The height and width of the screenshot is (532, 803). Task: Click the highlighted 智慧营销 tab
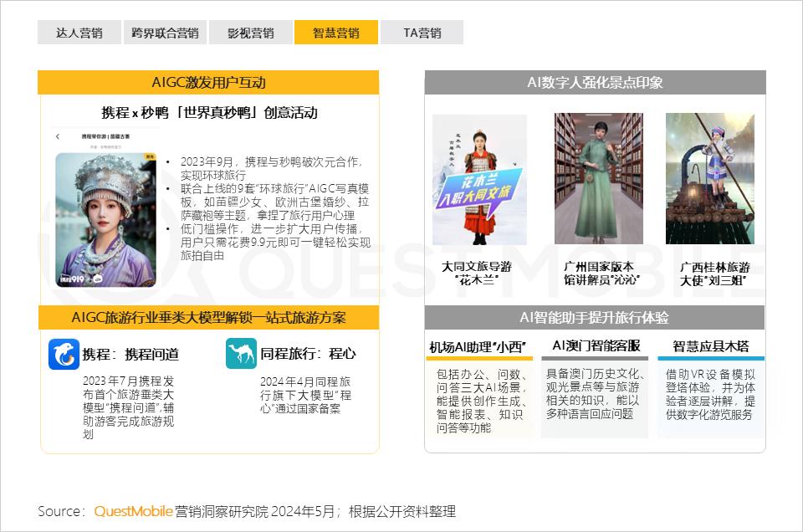(x=336, y=33)
